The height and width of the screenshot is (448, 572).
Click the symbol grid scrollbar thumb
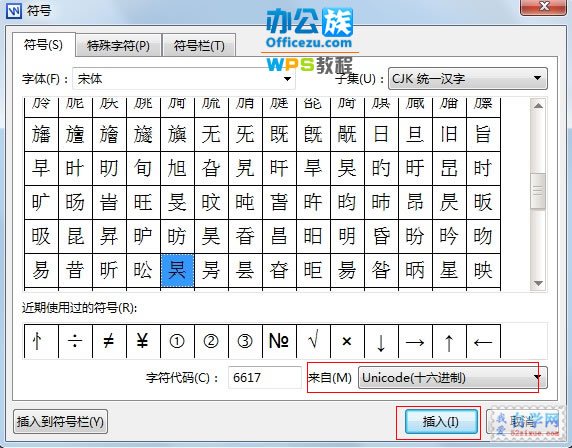tap(538, 190)
